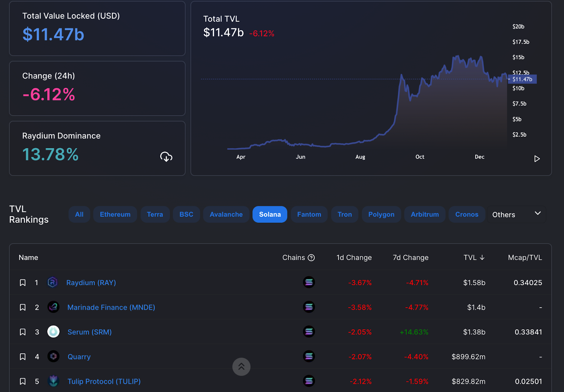Image resolution: width=564 pixels, height=392 pixels.
Task: Filter rankings by Ethereum
Action: (115, 214)
